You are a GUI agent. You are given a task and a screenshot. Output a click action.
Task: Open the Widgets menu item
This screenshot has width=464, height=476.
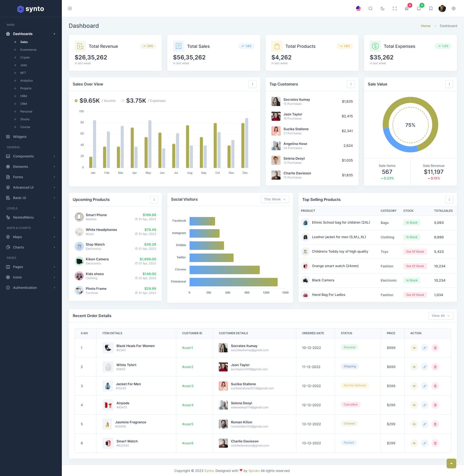[20, 137]
